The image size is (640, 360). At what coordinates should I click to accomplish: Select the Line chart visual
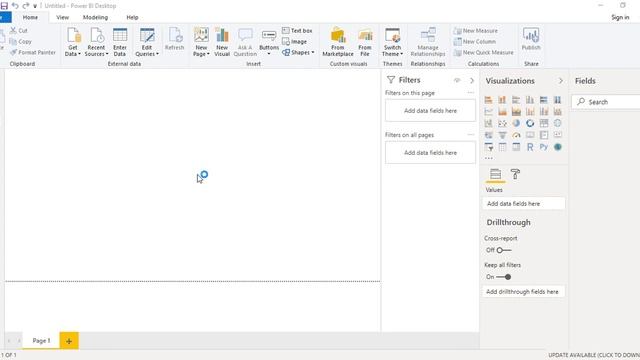(x=488, y=111)
